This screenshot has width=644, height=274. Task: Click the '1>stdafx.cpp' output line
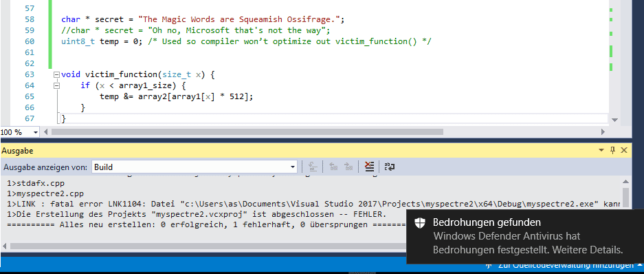pos(35,184)
